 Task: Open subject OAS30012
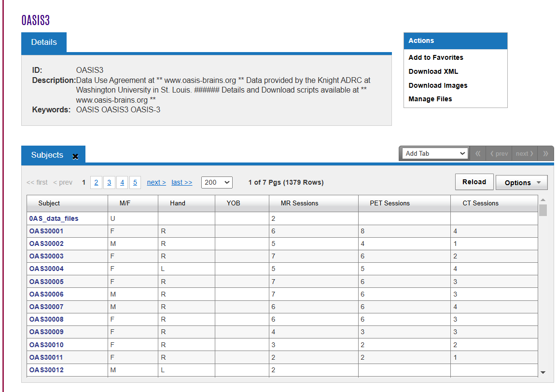(46, 370)
